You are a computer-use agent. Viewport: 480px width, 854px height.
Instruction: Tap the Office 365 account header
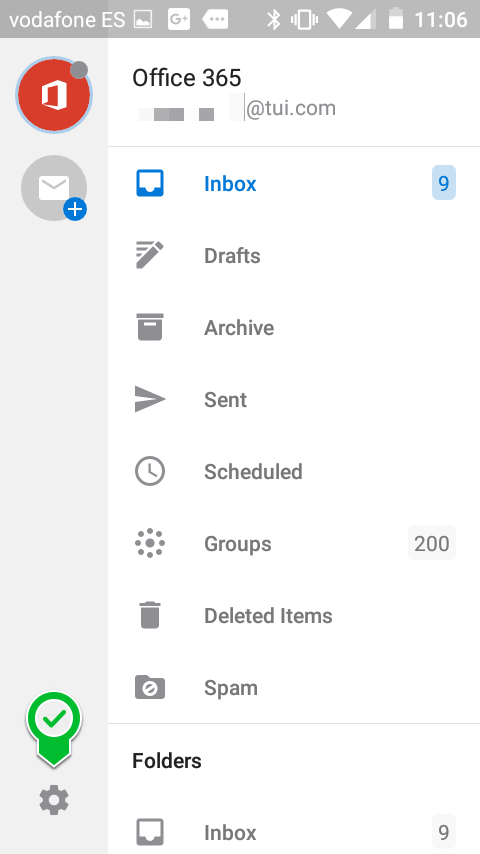coord(294,93)
